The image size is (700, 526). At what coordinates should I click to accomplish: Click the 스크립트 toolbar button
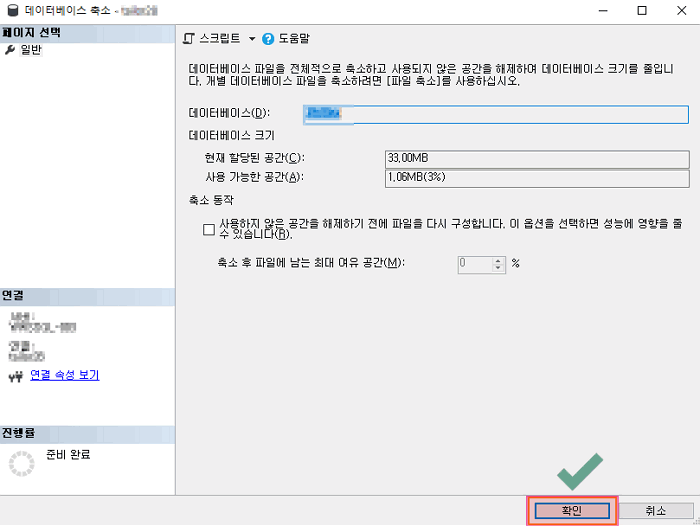[219, 38]
